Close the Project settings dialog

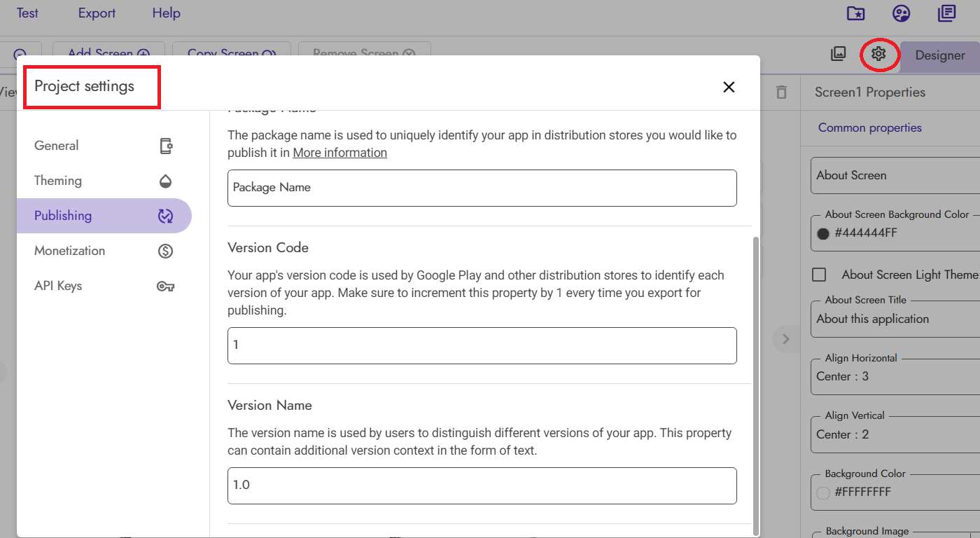pos(729,87)
